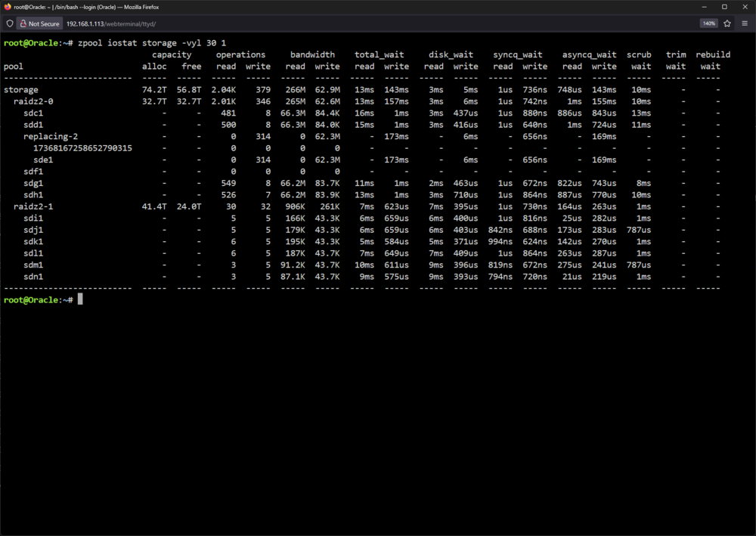Click the 'sdl1' device name
The height and width of the screenshot is (536, 756).
tap(33, 253)
